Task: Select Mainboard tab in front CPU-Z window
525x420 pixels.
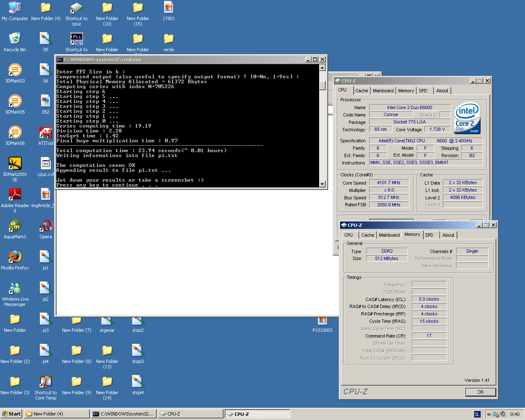Action: [x=389, y=235]
